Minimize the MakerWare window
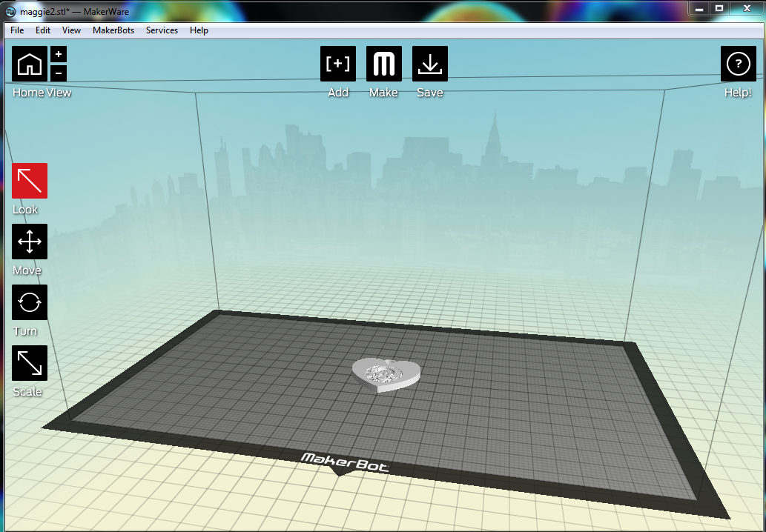Viewport: 766px width, 532px height. [699, 9]
